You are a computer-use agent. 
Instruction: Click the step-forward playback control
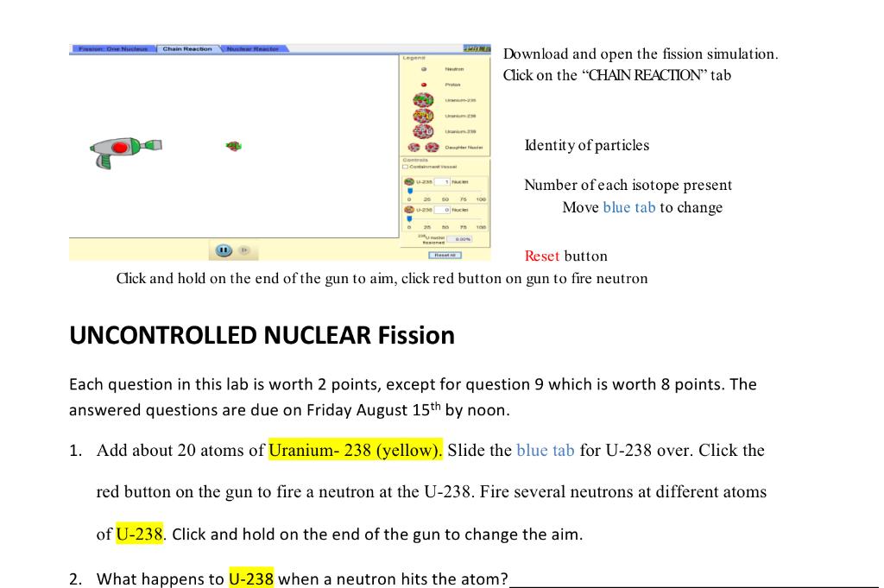[x=244, y=250]
